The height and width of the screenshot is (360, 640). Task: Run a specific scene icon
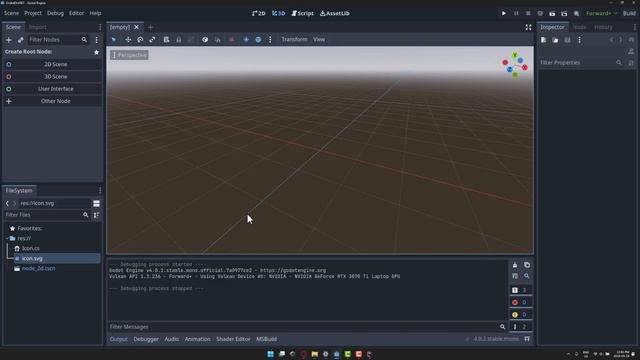tap(564, 13)
